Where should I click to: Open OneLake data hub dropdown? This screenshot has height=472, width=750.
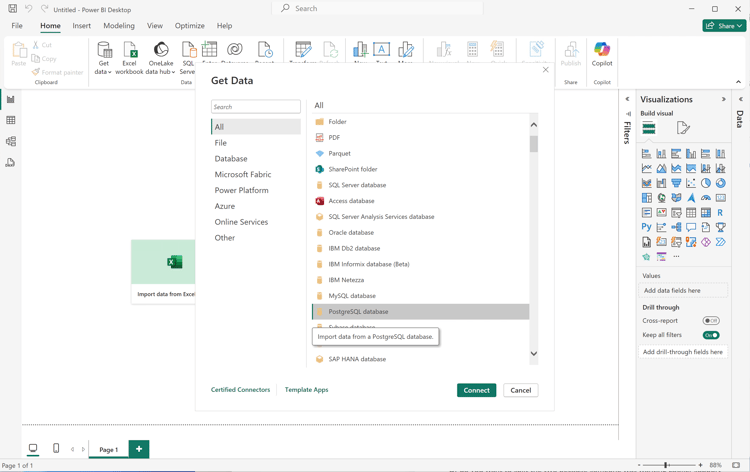(161, 58)
